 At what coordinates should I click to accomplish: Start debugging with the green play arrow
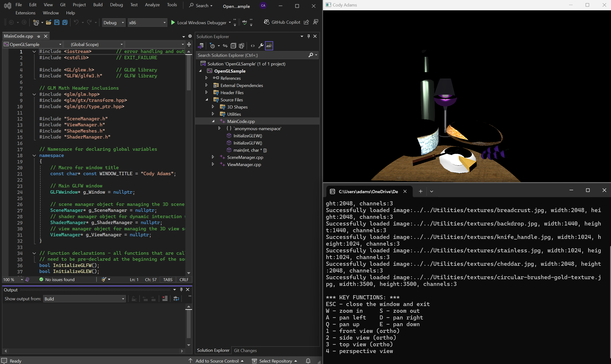click(x=173, y=23)
